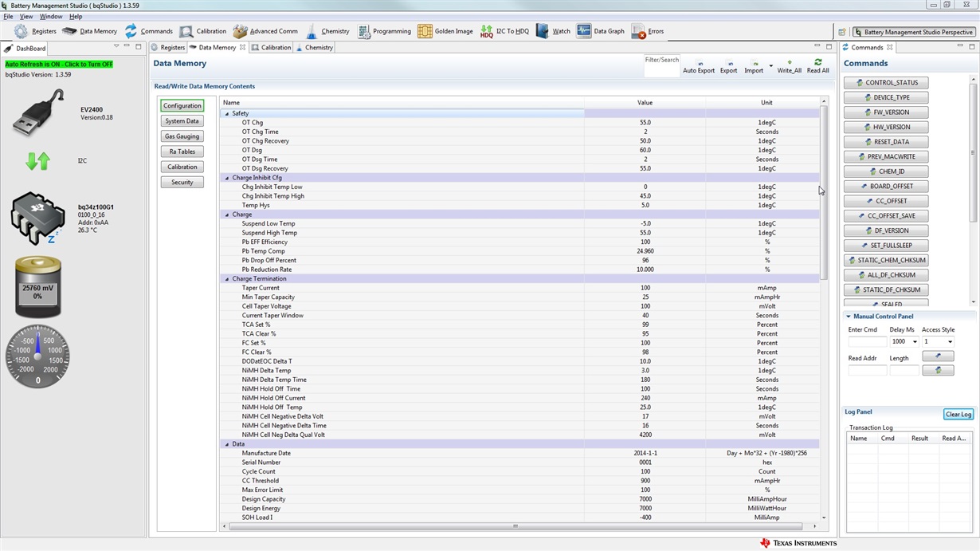Open the Help menu
The width and height of the screenshot is (980, 551).
(76, 16)
